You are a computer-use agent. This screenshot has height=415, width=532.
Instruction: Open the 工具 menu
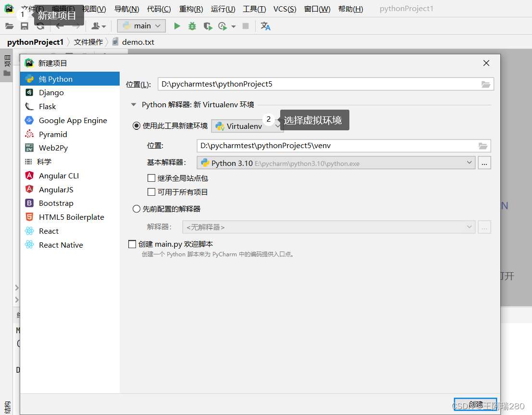[254, 9]
